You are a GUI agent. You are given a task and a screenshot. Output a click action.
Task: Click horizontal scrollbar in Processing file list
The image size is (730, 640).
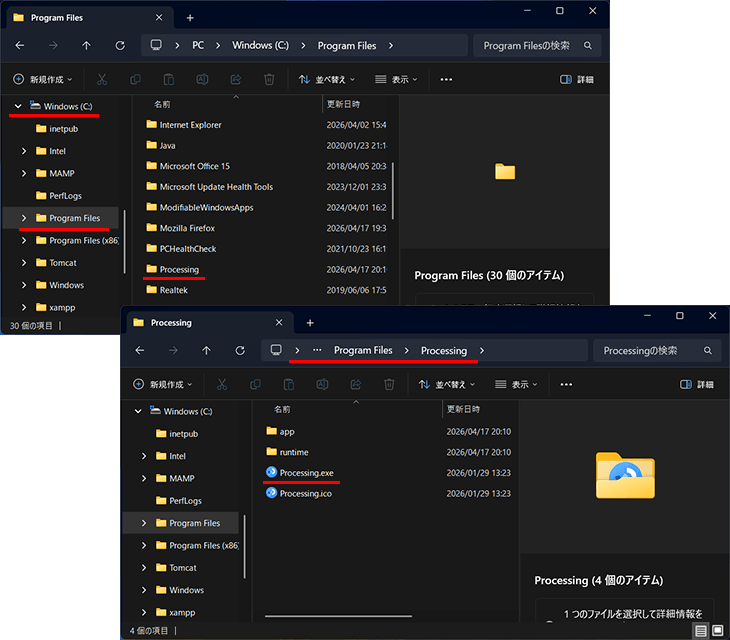[338, 616]
